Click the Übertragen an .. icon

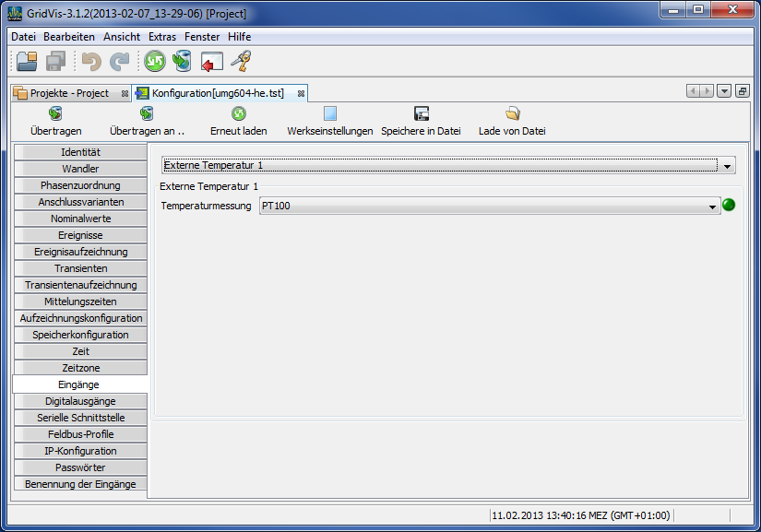pyautogui.click(x=146, y=114)
